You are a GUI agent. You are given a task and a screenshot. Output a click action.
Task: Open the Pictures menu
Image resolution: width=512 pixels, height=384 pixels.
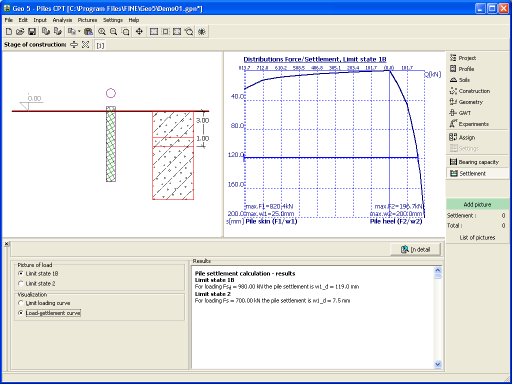(87, 20)
